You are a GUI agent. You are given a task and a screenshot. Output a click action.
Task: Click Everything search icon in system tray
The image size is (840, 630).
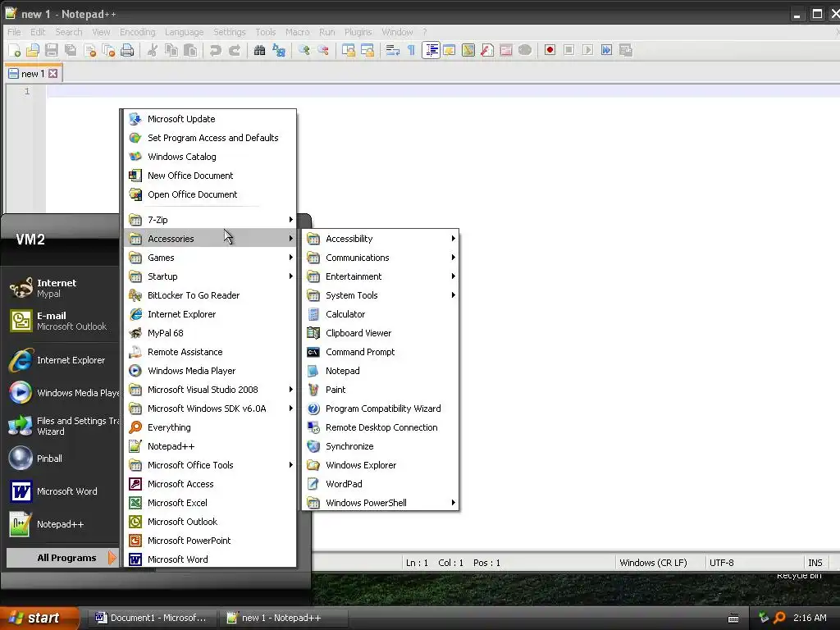point(779,618)
